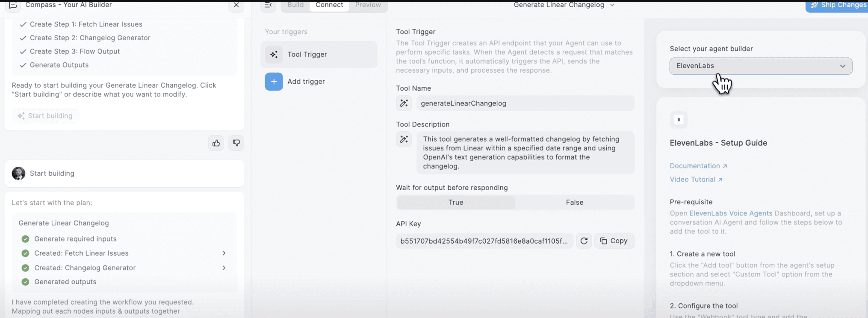Give thumbs up to the response
Viewport: 868px width, 318px height.
click(x=216, y=143)
